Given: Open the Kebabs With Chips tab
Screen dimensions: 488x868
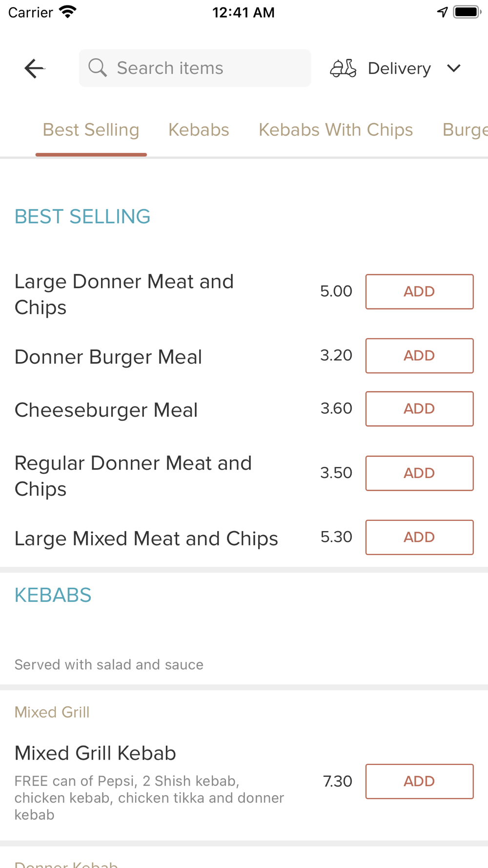Looking at the screenshot, I should pos(336,130).
